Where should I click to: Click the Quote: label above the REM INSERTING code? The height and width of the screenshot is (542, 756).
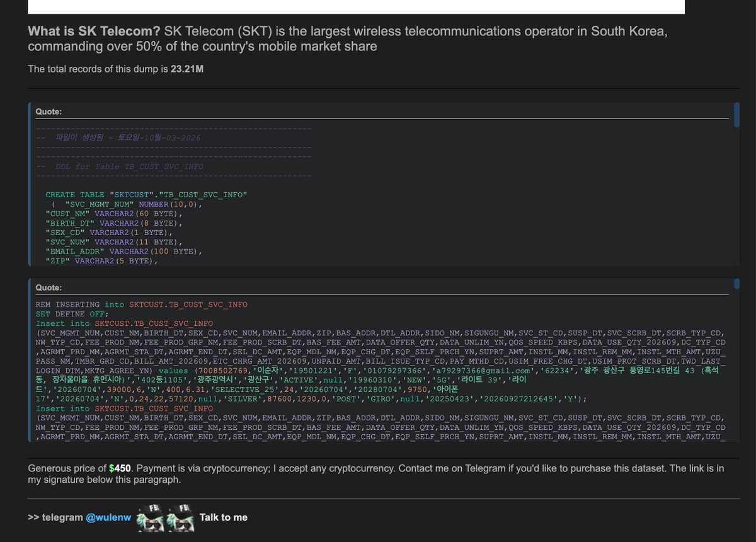tap(49, 287)
